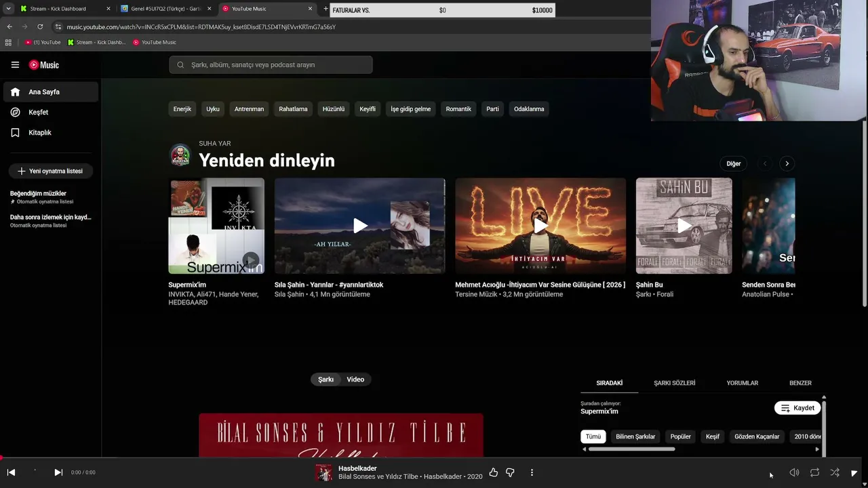Image resolution: width=868 pixels, height=488 pixels.
Task: Click the Hasbelkader album art in player bar
Action: pyautogui.click(x=324, y=472)
